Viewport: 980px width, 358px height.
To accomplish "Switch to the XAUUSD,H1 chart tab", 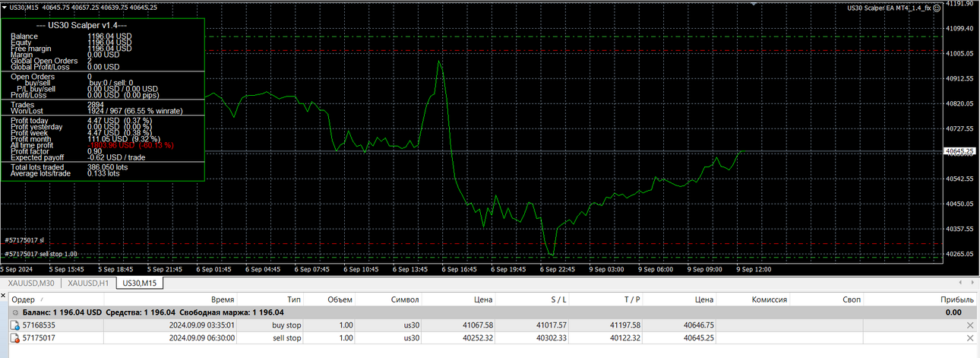I will 88,283.
